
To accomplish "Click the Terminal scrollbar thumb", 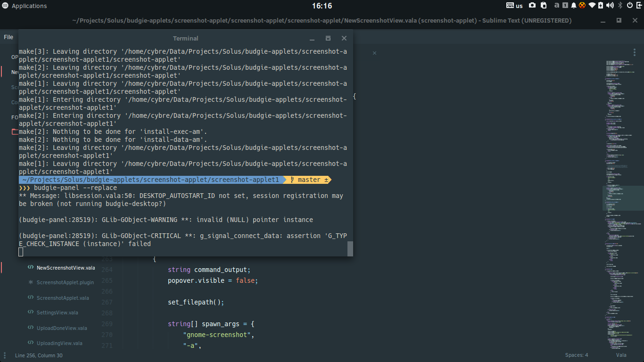I will point(350,249).
